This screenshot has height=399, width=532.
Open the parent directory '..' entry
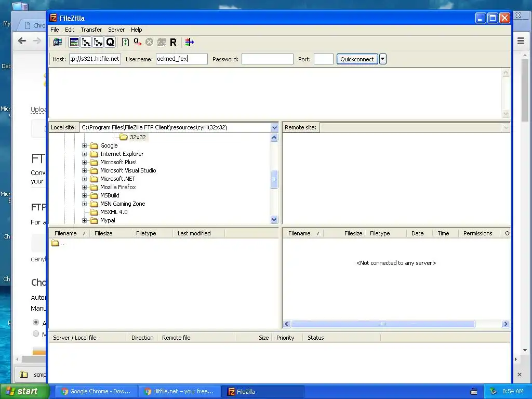57,243
